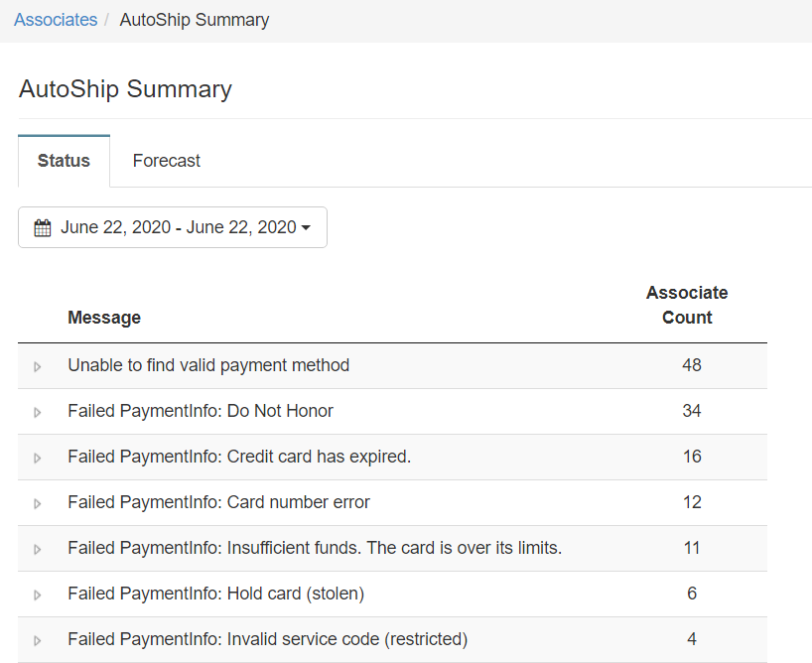This screenshot has height=663, width=812.
Task: Open the date range dropdown caret
Action: click(x=306, y=228)
